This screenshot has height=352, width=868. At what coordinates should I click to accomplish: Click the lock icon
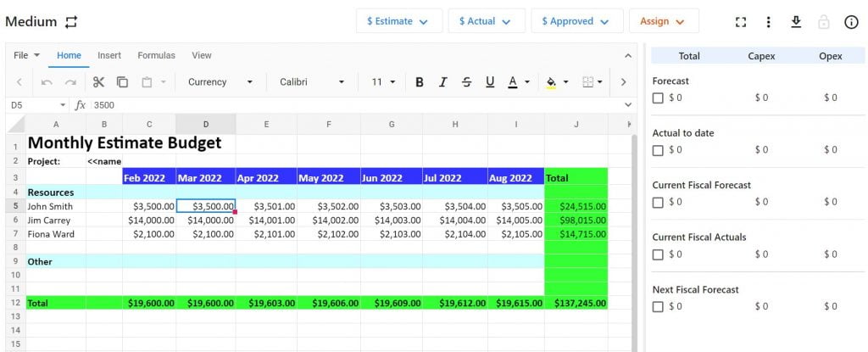(824, 21)
